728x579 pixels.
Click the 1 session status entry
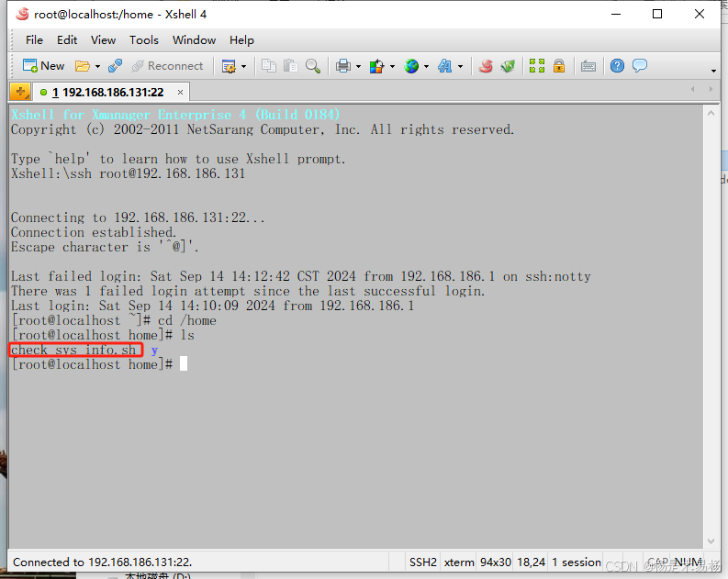(x=577, y=562)
